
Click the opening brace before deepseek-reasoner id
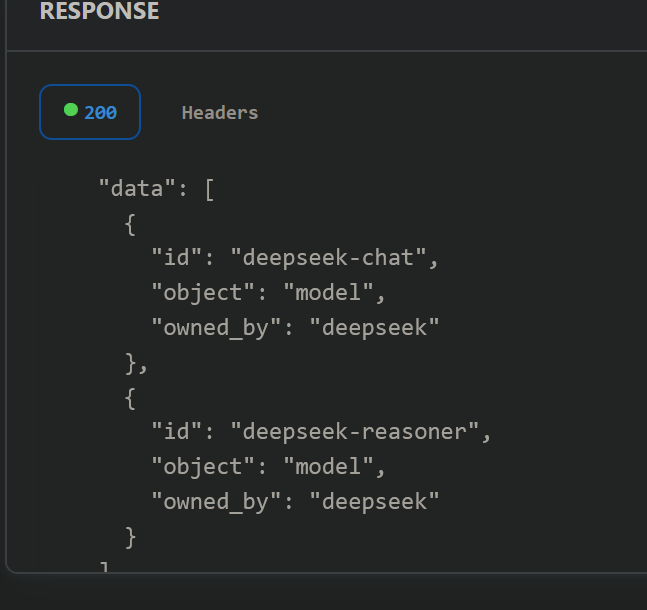130,399
